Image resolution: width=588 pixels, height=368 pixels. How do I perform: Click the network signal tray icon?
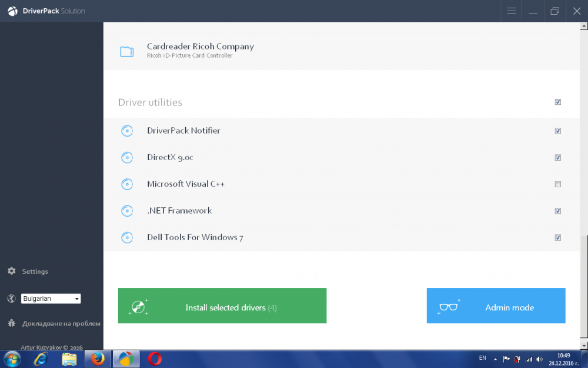click(529, 359)
